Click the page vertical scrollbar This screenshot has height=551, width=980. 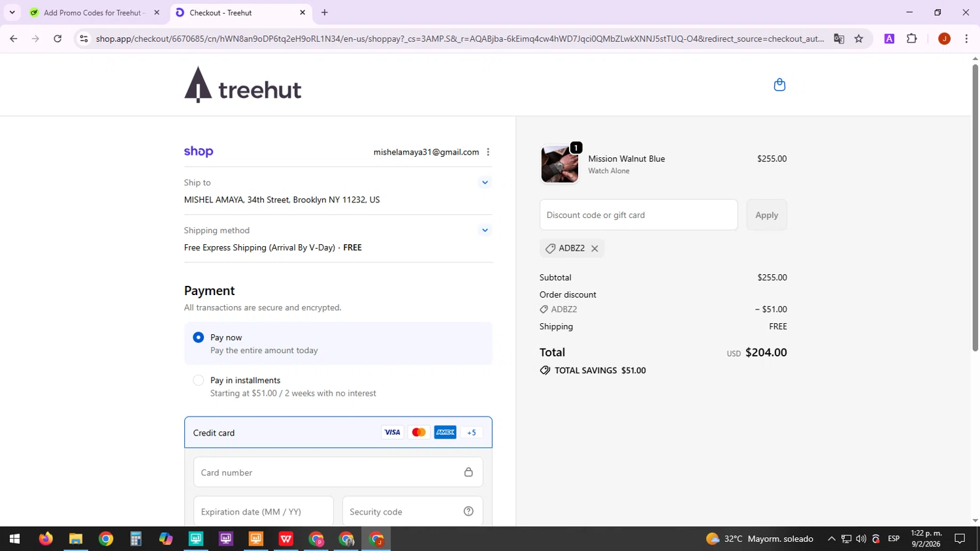click(x=975, y=208)
